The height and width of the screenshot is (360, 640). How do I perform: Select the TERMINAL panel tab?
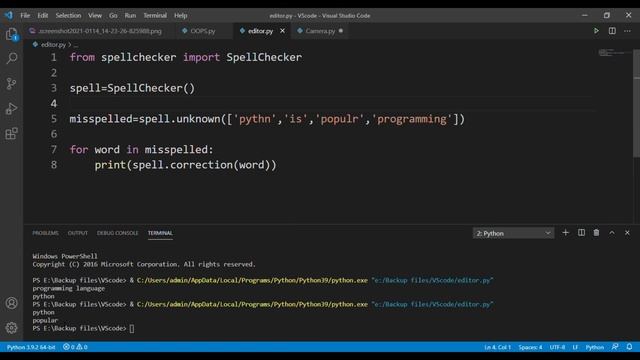click(x=160, y=233)
